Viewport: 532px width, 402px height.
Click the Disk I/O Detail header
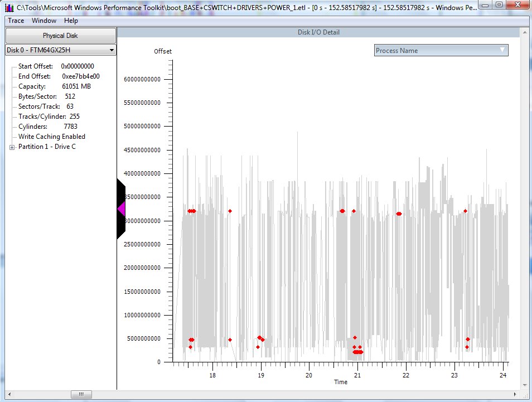[x=318, y=32]
